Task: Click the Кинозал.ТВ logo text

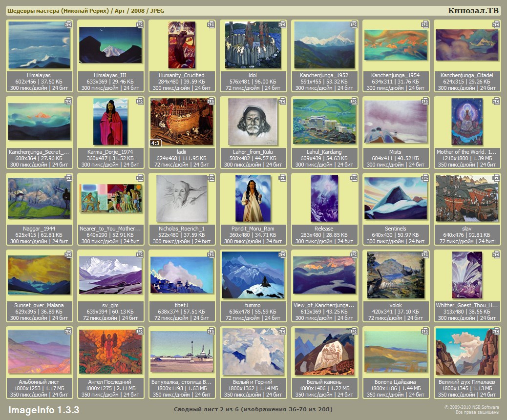Action: (x=473, y=11)
